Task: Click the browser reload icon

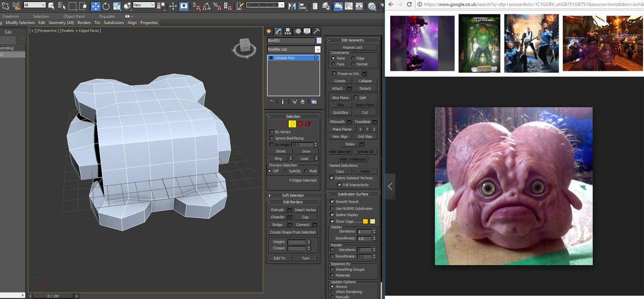Action: [x=410, y=4]
